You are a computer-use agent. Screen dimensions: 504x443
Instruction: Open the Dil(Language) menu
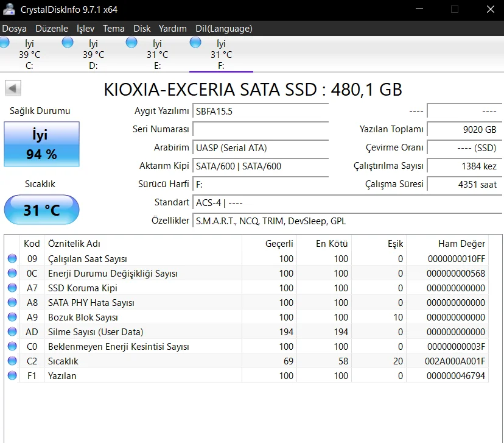(x=224, y=29)
